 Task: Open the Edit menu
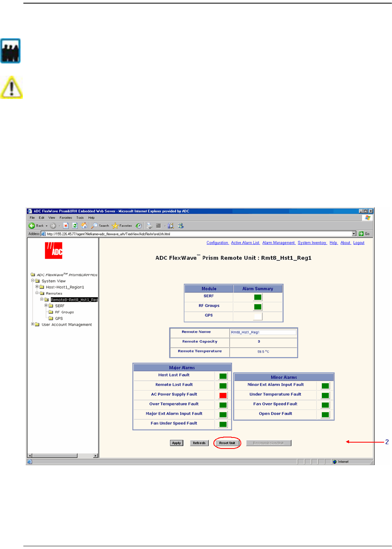pyautogui.click(x=41, y=218)
